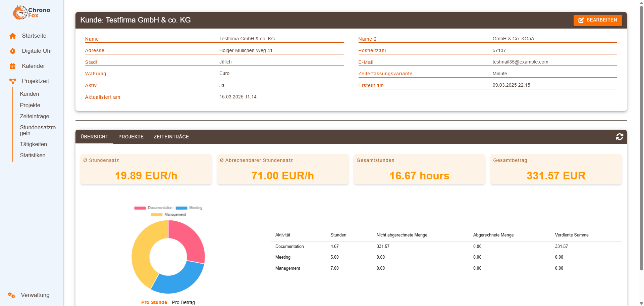Click the refresh icon in tab bar
The height and width of the screenshot is (306, 644).
click(619, 137)
